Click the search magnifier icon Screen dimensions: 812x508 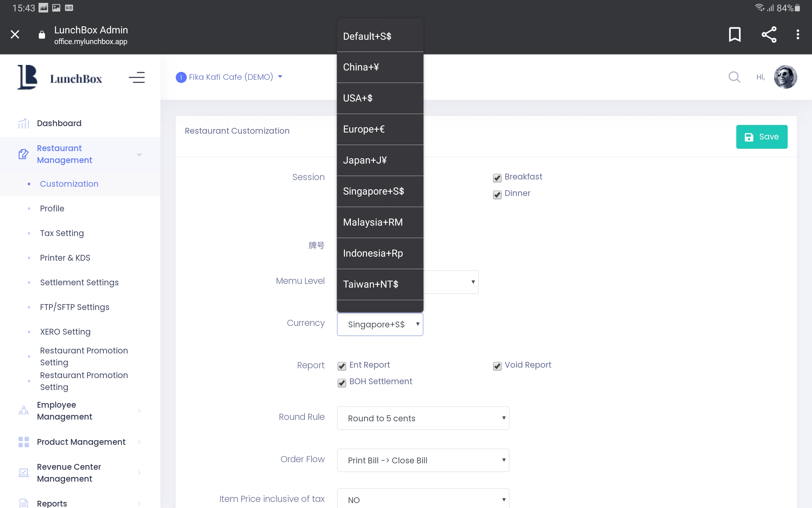[x=734, y=77]
